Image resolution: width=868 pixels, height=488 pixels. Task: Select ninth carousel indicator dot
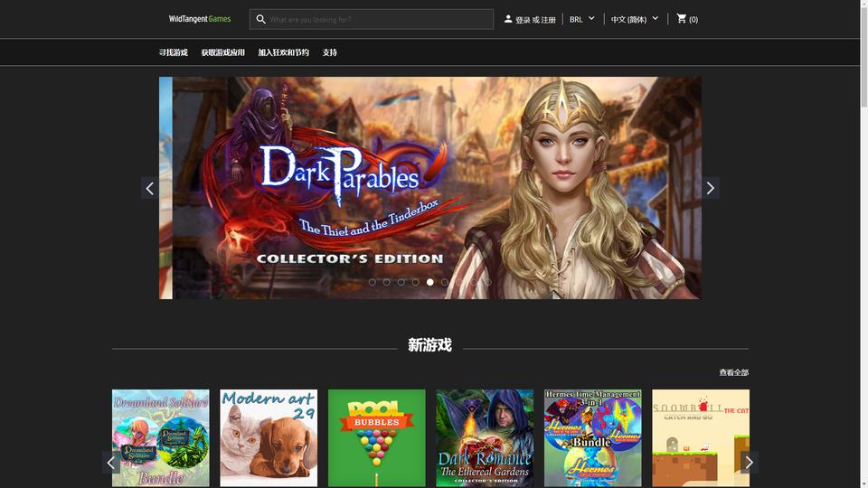487,282
